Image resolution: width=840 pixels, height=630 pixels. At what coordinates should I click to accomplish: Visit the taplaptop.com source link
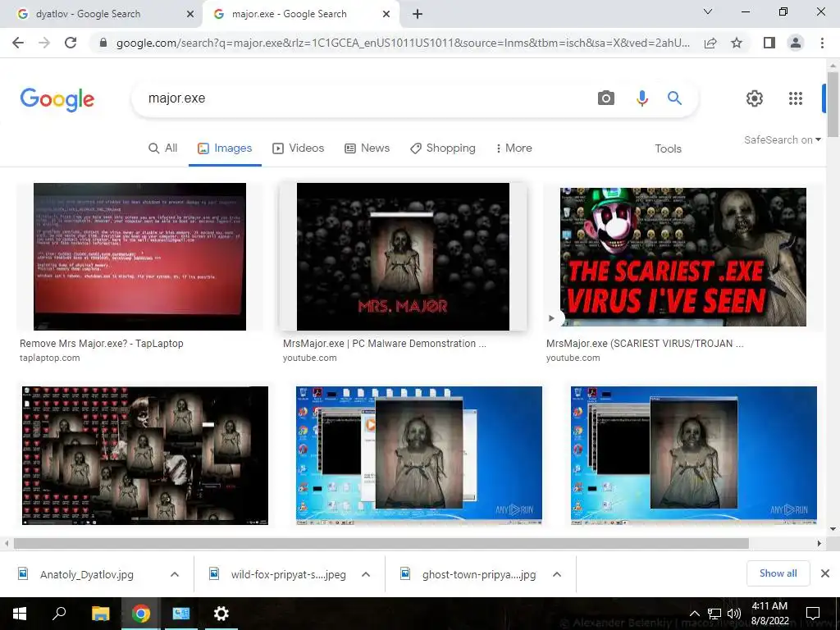click(50, 358)
